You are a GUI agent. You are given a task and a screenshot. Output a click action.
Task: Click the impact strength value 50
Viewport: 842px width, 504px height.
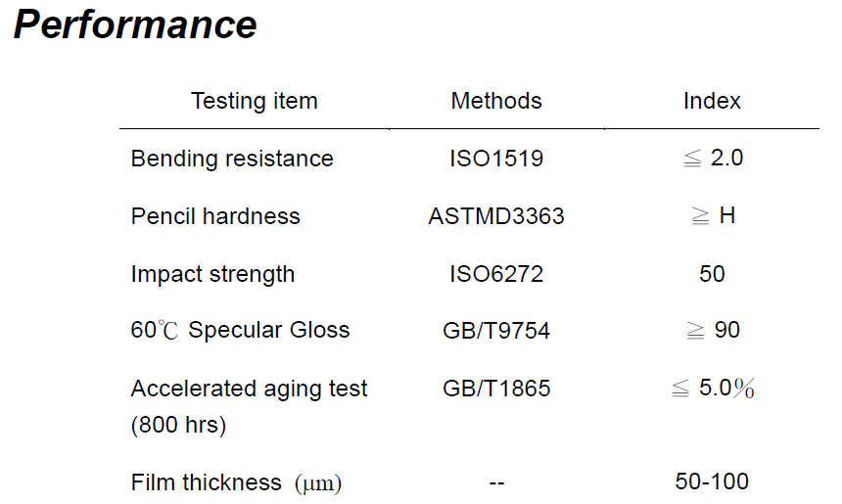[712, 274]
